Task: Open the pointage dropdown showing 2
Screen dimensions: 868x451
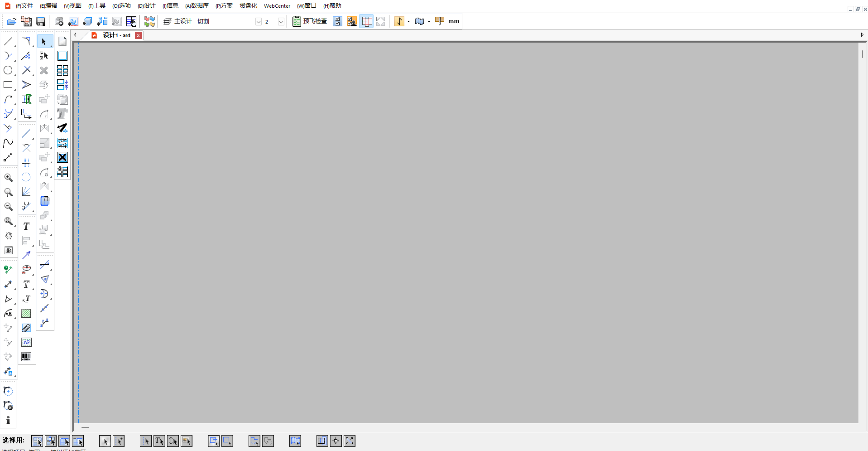Action: pyautogui.click(x=281, y=22)
